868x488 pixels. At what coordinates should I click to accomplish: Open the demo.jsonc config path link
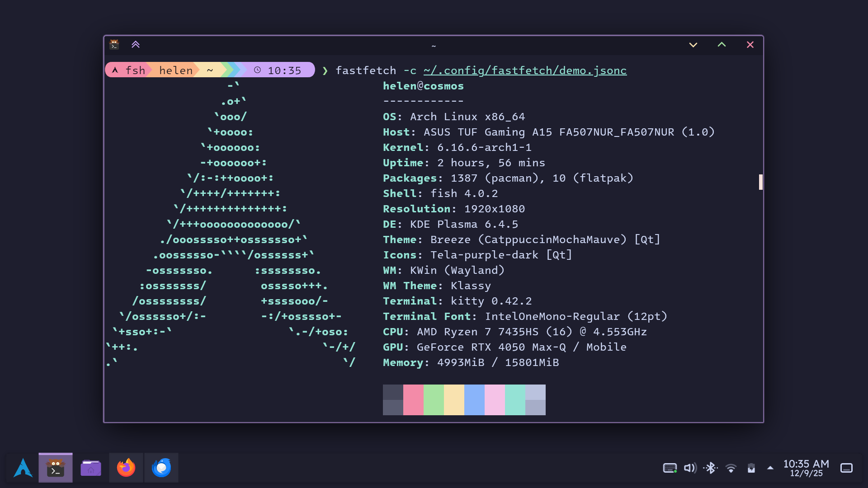tap(525, 70)
